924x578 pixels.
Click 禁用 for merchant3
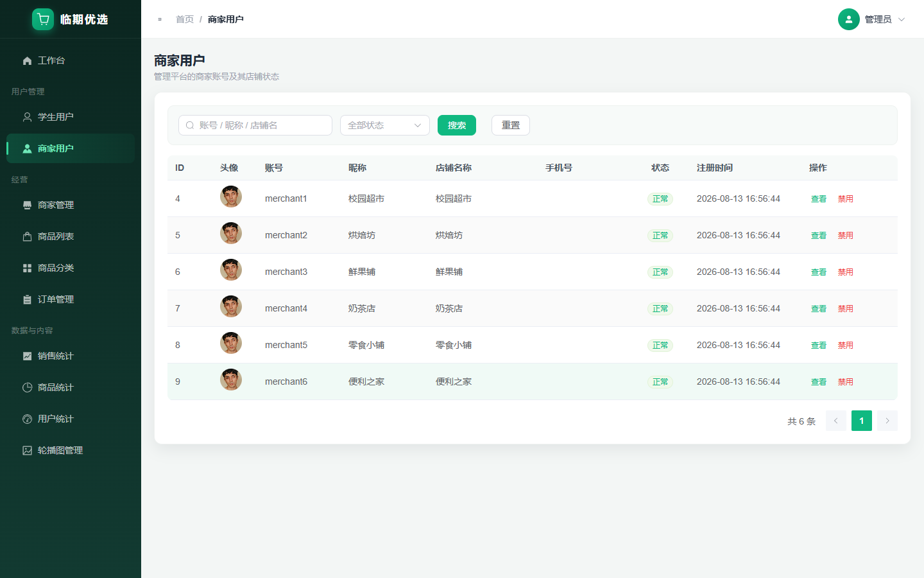(x=846, y=272)
